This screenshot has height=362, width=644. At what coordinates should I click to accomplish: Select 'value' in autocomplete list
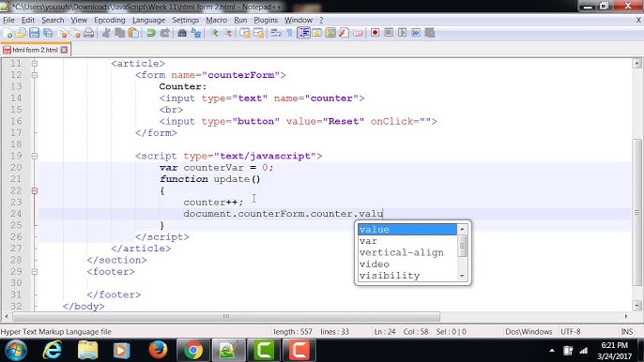(x=407, y=230)
